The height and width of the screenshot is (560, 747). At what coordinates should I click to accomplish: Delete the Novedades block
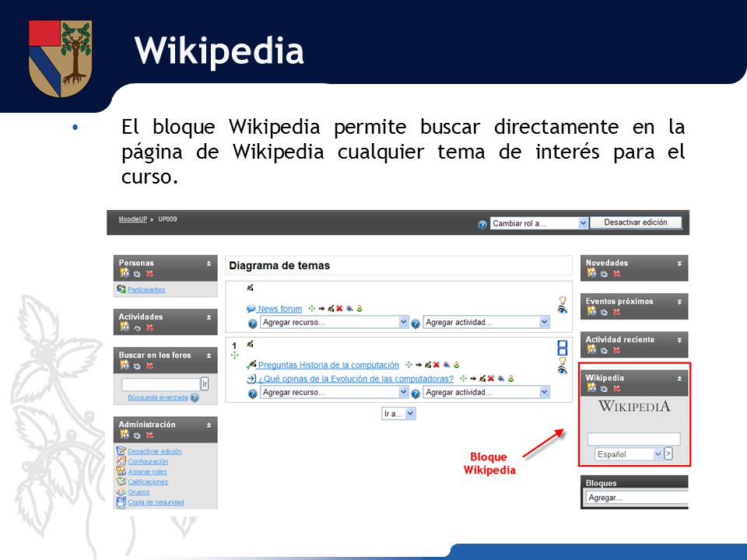(616, 274)
